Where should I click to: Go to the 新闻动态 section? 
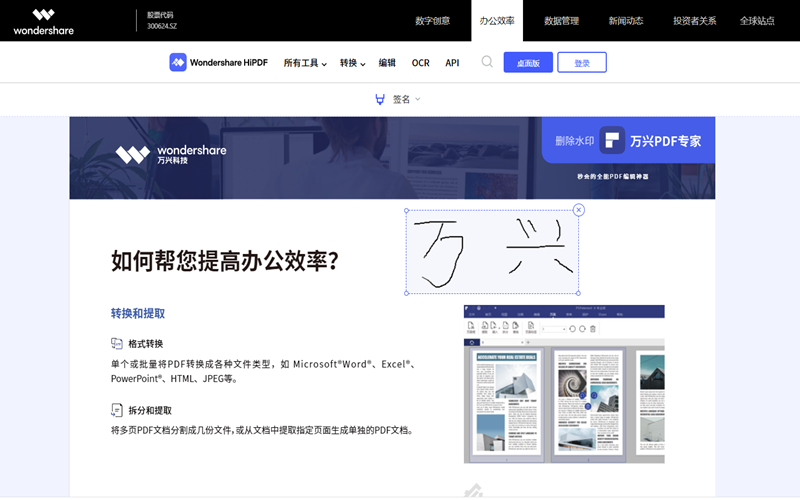coord(626,21)
